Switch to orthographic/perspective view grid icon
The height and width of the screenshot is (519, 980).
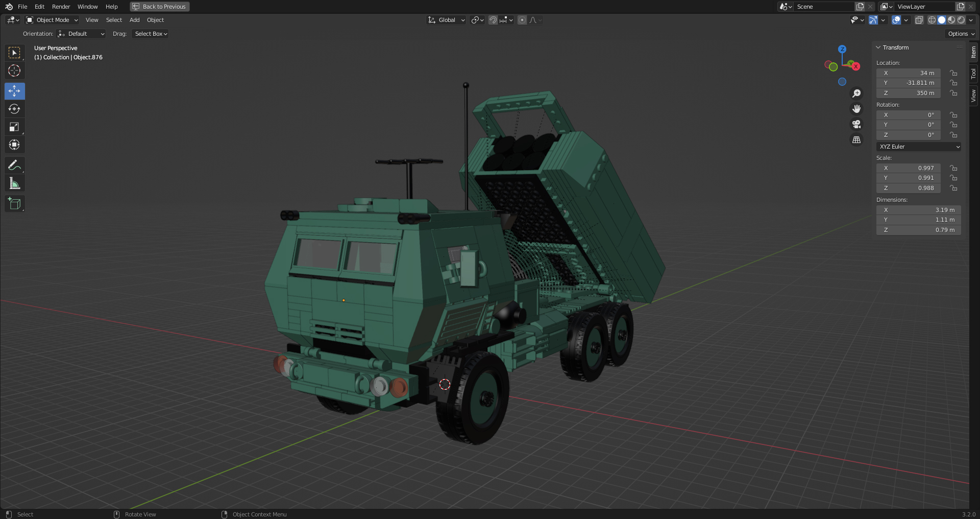pyautogui.click(x=856, y=139)
